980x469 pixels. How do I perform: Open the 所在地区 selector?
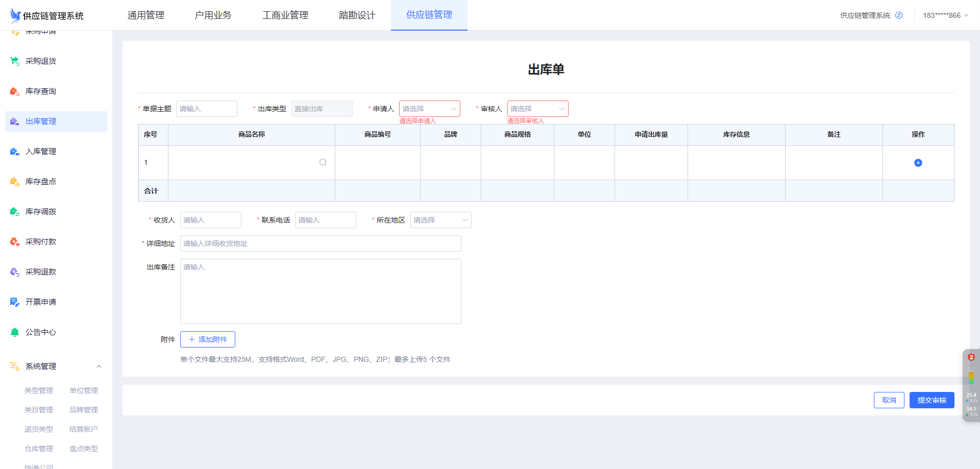tap(440, 219)
